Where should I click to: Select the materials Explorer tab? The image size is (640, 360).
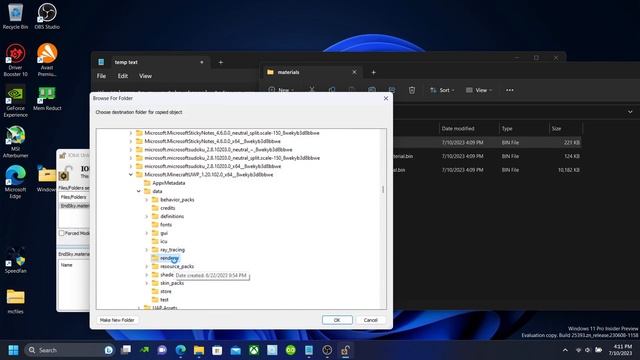[x=311, y=72]
